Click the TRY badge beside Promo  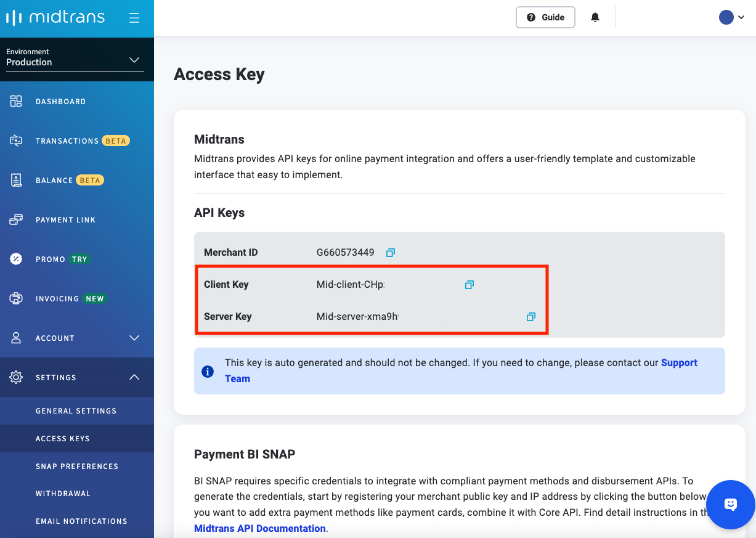[79, 259]
